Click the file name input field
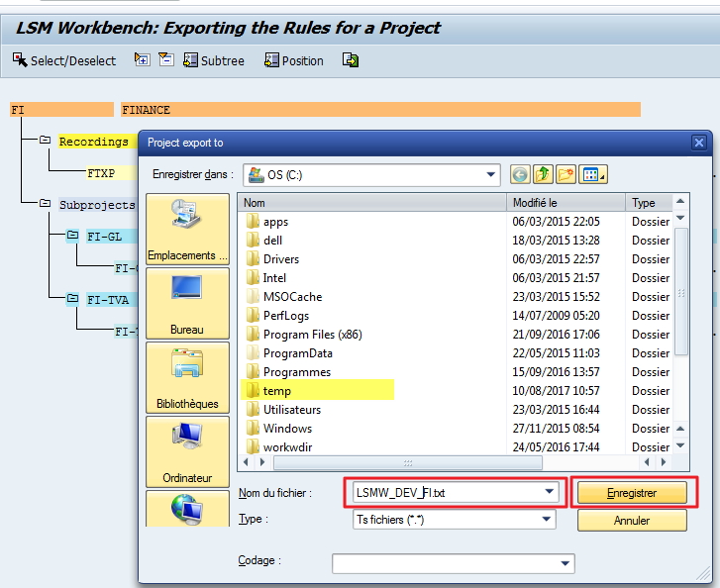This screenshot has width=720, height=588. (446, 492)
